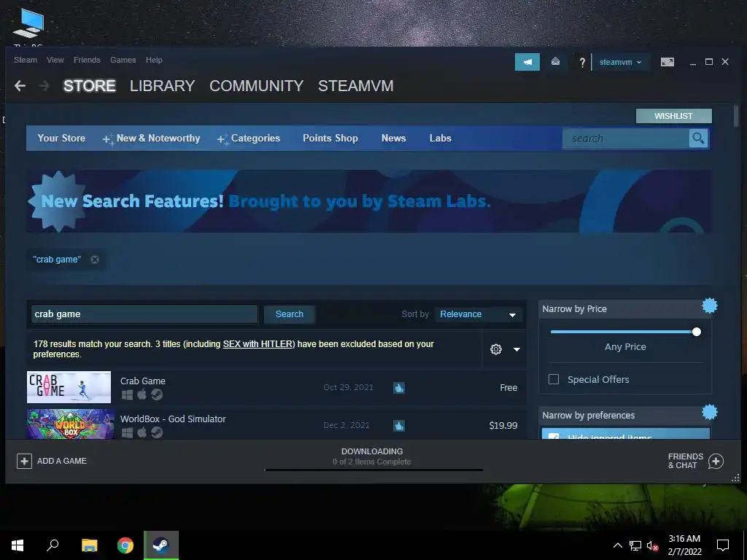This screenshot has height=560, width=747.
Task: Click the price range slider handle
Action: click(x=697, y=332)
